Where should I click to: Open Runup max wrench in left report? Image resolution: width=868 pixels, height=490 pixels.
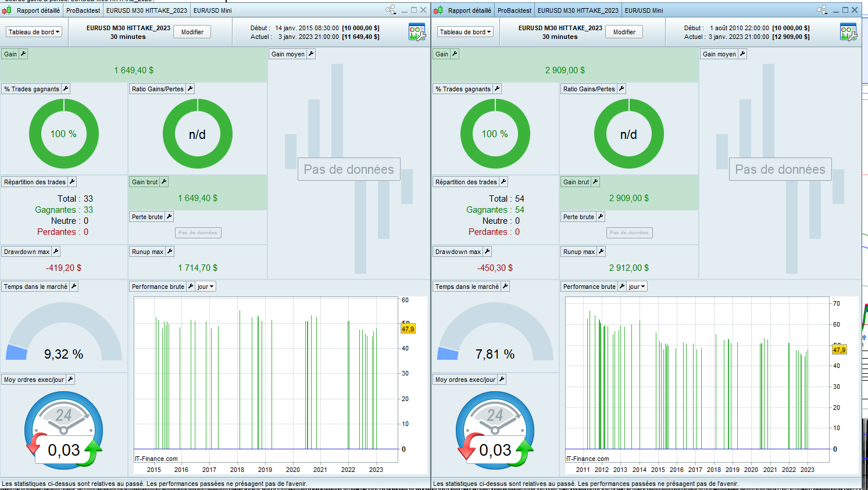click(170, 252)
